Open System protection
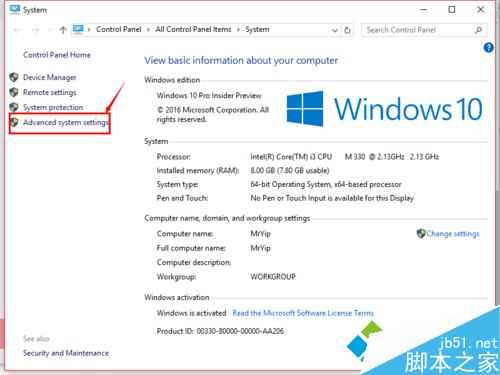This screenshot has width=500, height=375. point(53,107)
